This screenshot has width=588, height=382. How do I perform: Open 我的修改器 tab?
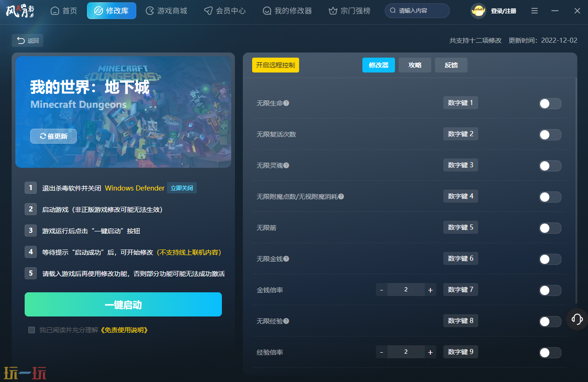pos(287,11)
